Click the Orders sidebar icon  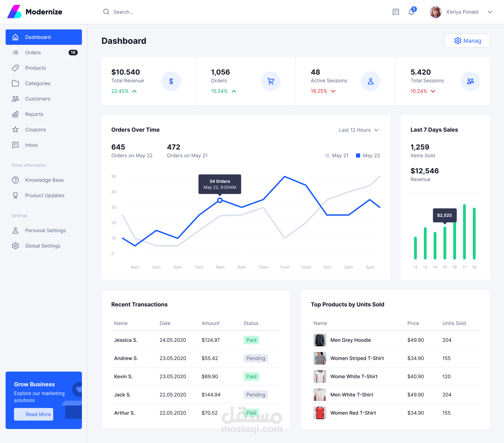pos(15,52)
